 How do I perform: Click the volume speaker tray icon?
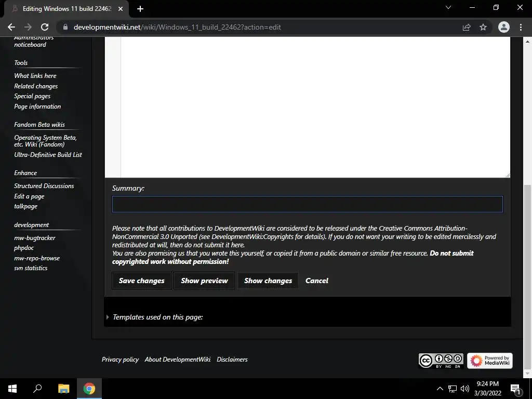465,389
